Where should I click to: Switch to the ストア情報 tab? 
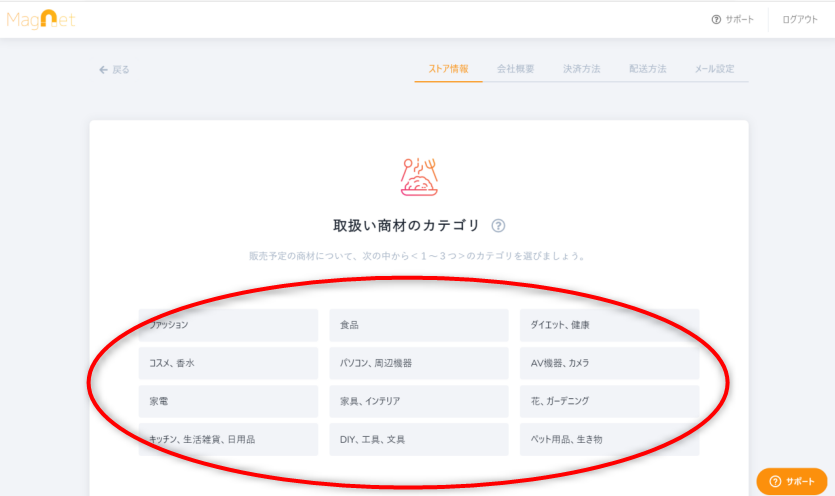448,69
